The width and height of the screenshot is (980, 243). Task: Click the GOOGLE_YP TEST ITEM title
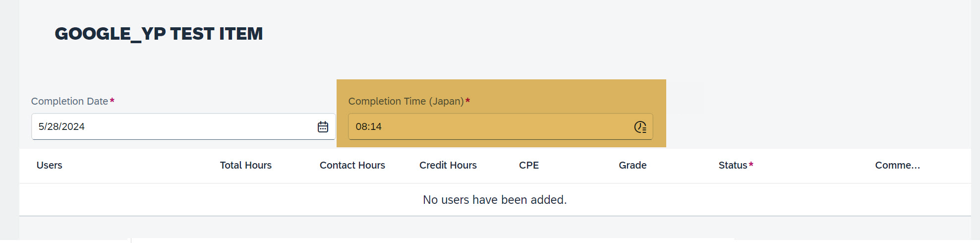(159, 34)
